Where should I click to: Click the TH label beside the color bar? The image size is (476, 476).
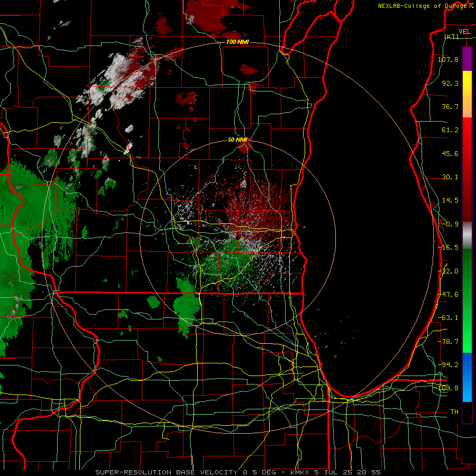(454, 412)
